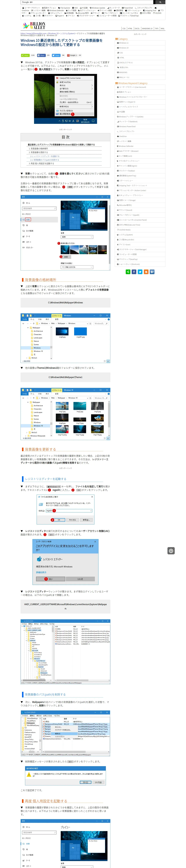
Task: Click the scroll-to-top arrow button
Action: click(171, 551)
